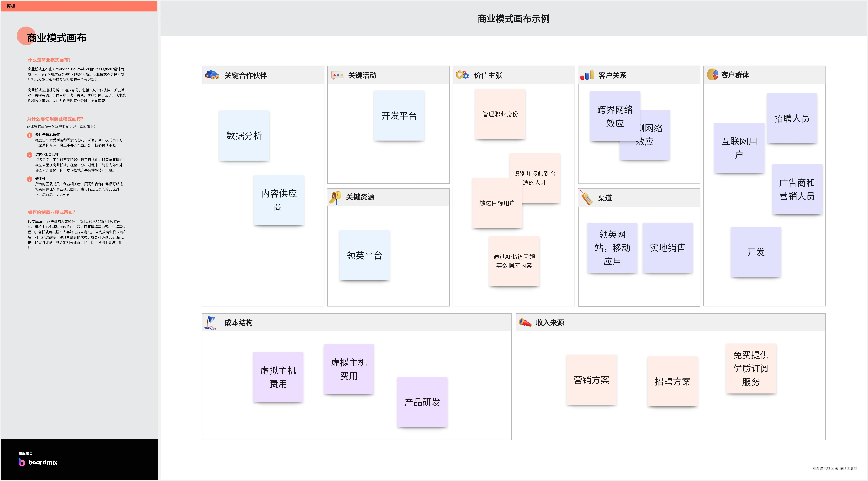868x481 pixels.
Task: Click heading 如何绘制商业模式画布?
Action: 51,212
